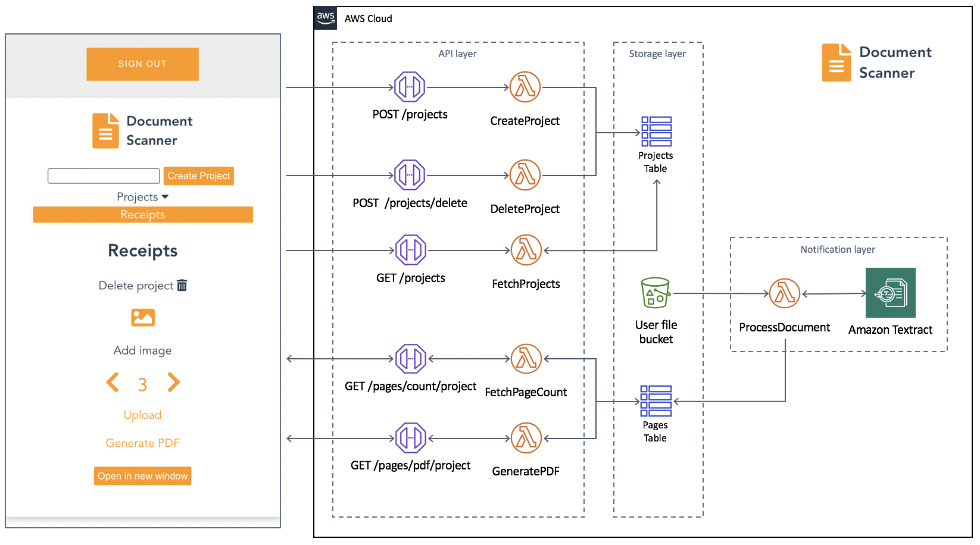Click the Projects Table DynamoDB icon
The width and height of the screenshot is (980, 545).
tap(657, 131)
